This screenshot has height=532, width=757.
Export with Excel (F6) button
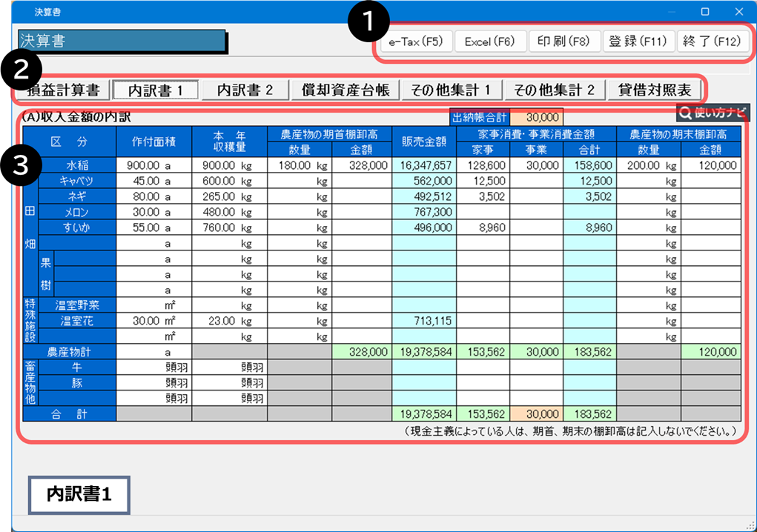coord(489,41)
